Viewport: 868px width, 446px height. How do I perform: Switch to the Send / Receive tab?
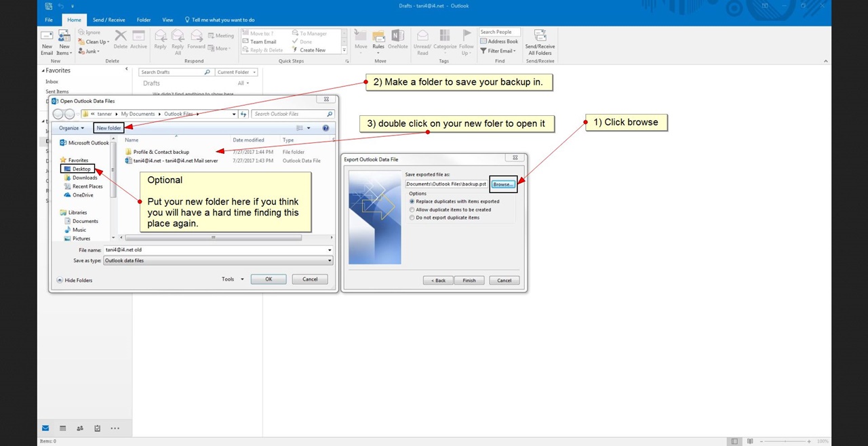click(x=108, y=20)
